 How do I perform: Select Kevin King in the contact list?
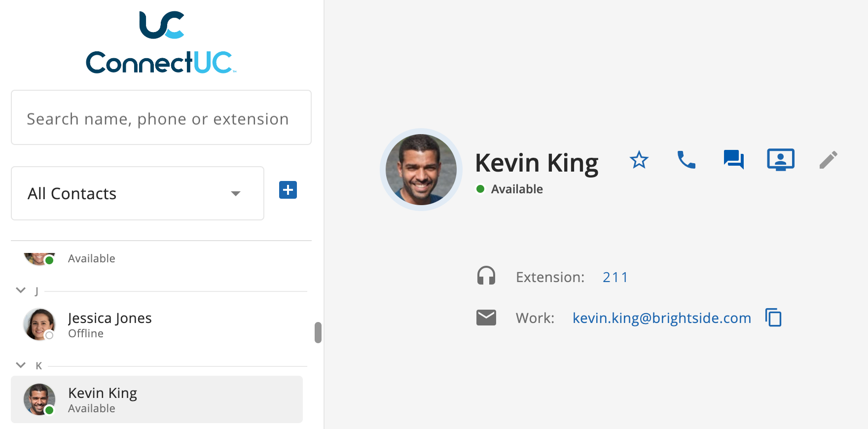[157, 399]
